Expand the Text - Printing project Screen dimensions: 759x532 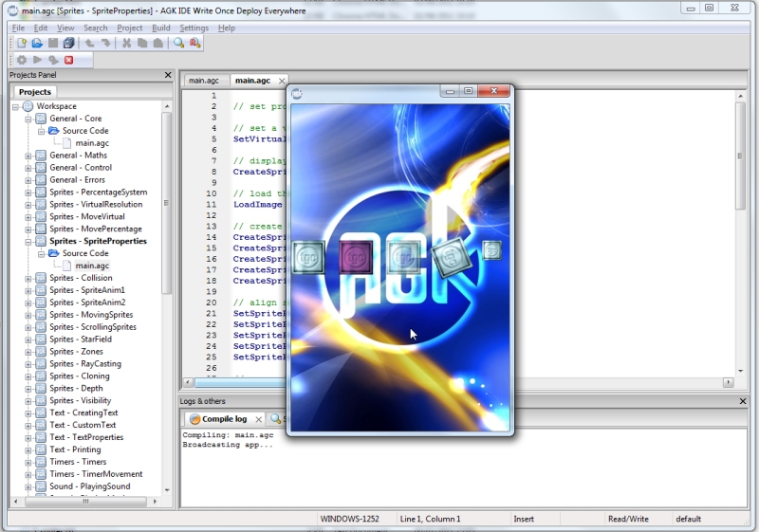[x=28, y=449]
